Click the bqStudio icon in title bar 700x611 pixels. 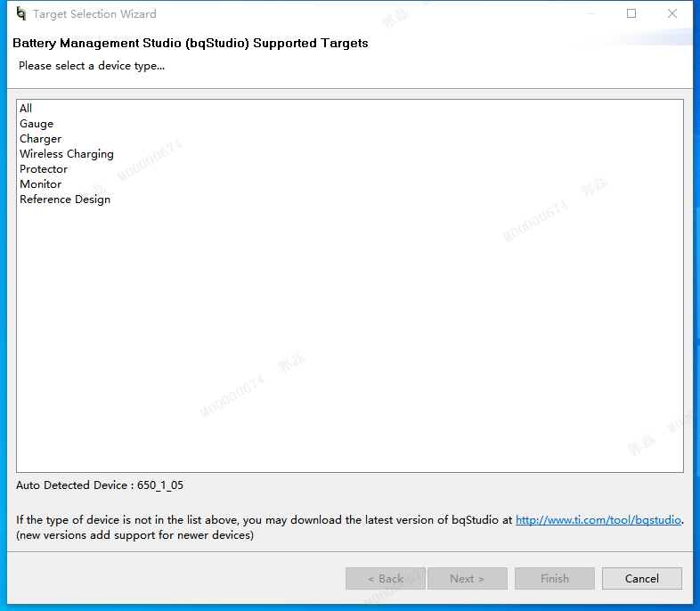[x=21, y=14]
